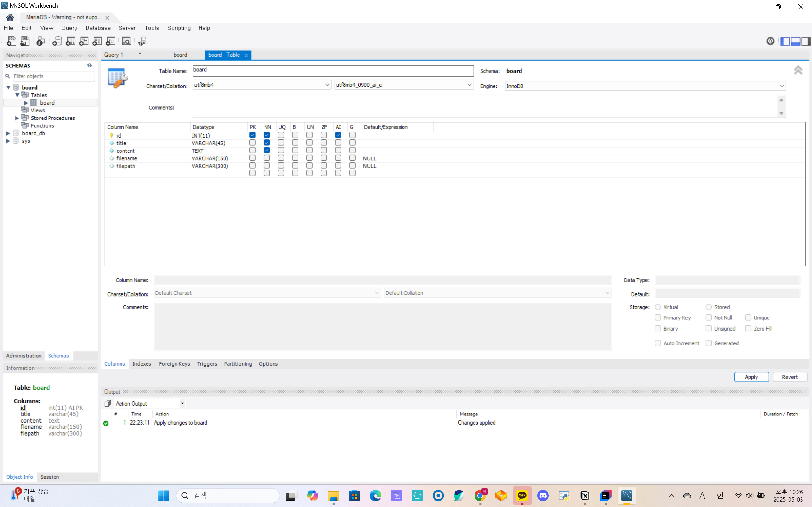Viewport: 812px width, 507px height.
Task: Click the new SQL tab icon
Action: tap(11, 41)
